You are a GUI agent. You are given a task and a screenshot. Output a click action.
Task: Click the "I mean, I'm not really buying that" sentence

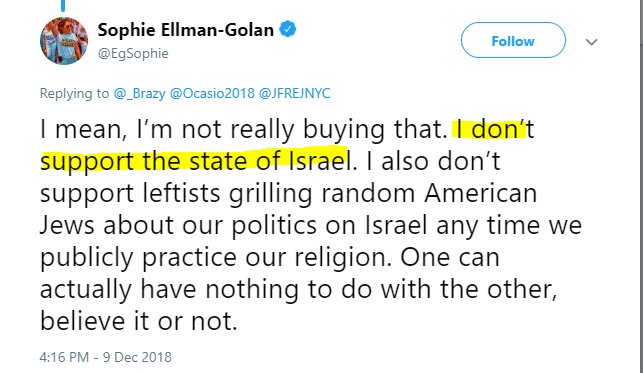(244, 130)
